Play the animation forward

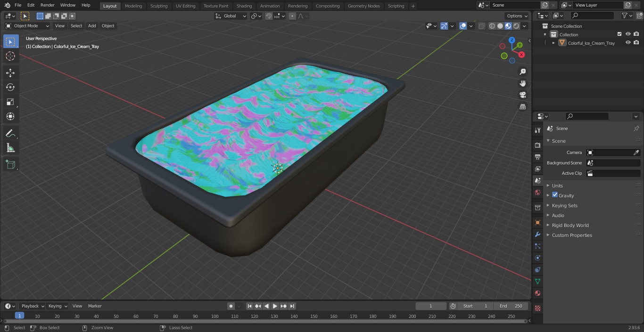pyautogui.click(x=275, y=306)
